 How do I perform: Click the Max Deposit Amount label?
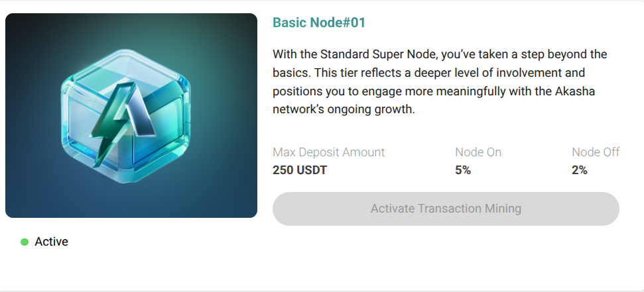pyautogui.click(x=328, y=152)
